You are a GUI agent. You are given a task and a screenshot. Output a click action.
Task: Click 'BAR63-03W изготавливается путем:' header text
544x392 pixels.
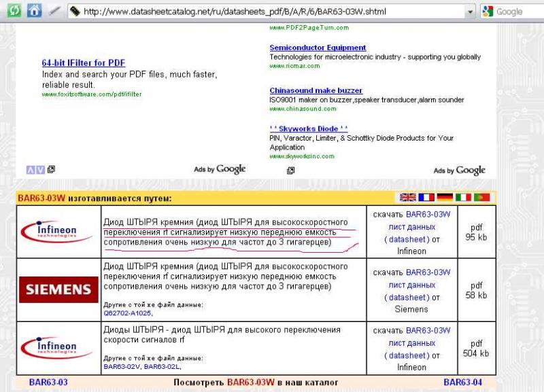(95, 198)
